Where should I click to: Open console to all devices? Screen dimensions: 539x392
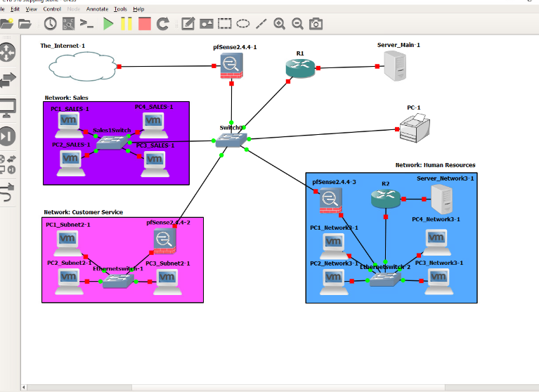pos(86,24)
